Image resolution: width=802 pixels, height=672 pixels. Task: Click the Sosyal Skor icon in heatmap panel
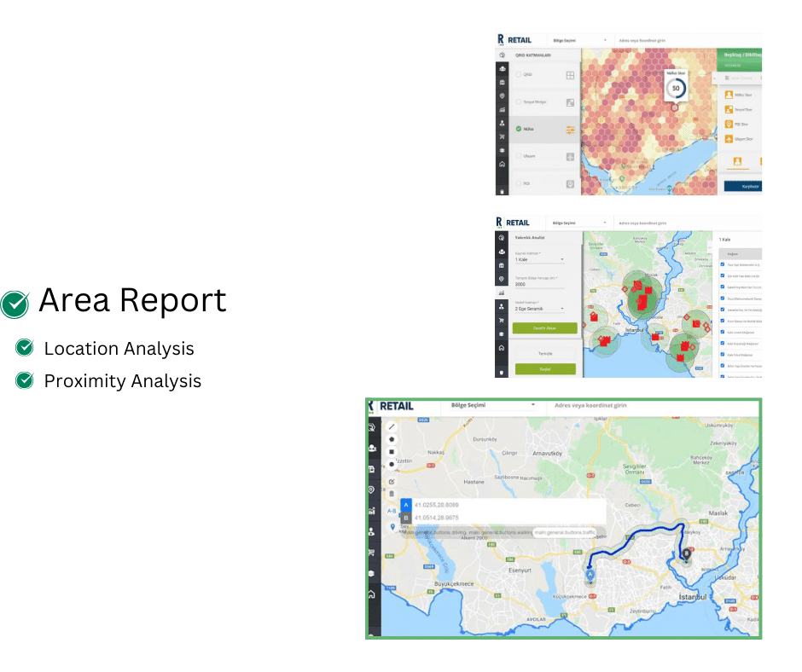[729, 109]
